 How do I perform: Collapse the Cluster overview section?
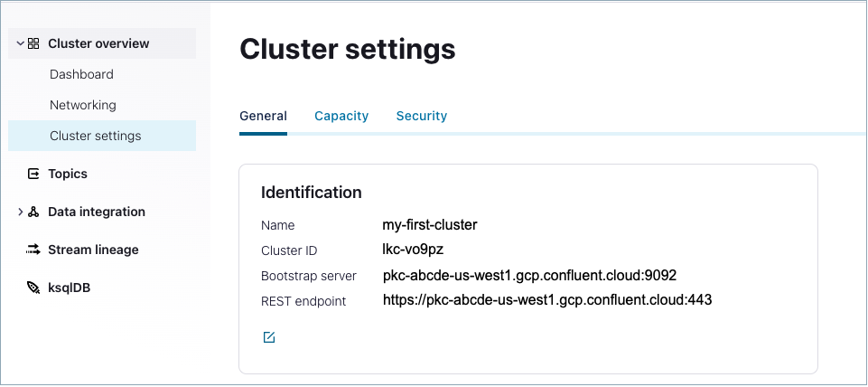[x=20, y=43]
